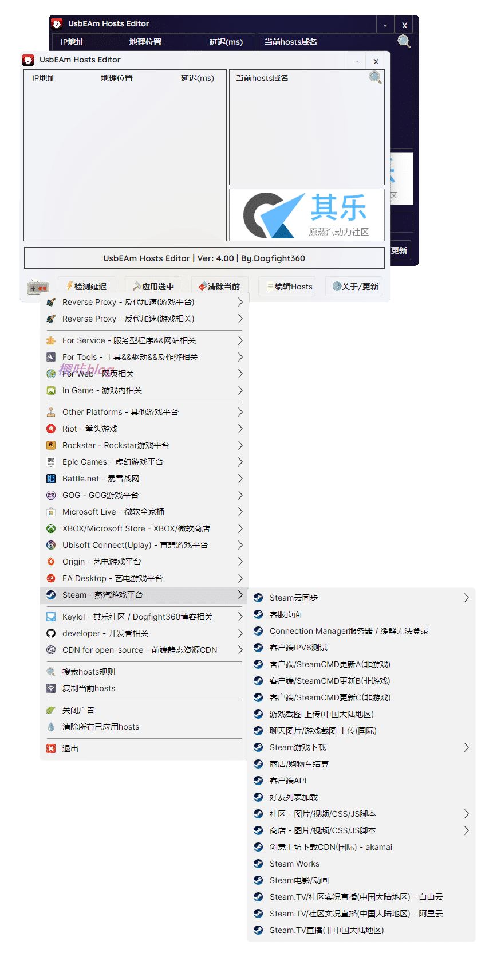Click the Battle.net logo icon

pos(51,479)
